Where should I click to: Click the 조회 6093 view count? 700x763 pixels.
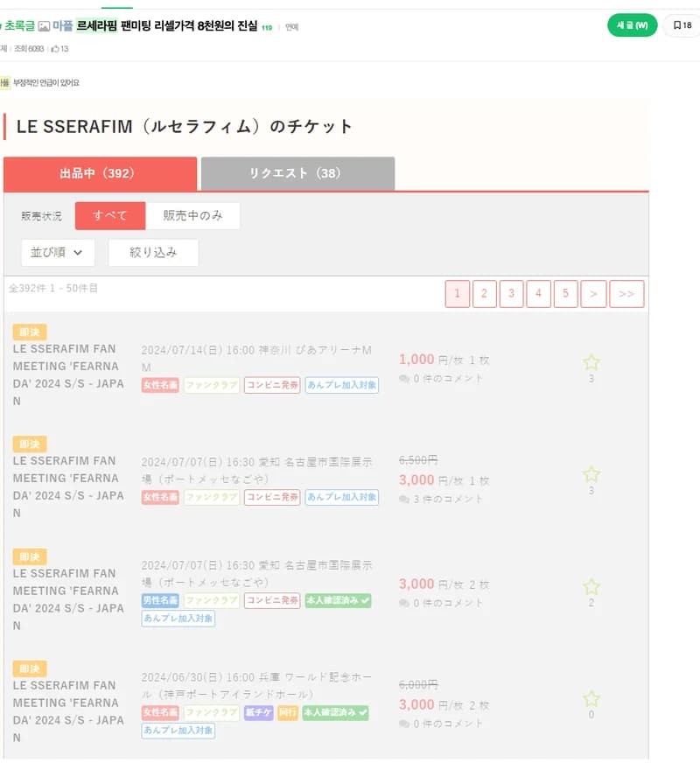(x=29, y=49)
